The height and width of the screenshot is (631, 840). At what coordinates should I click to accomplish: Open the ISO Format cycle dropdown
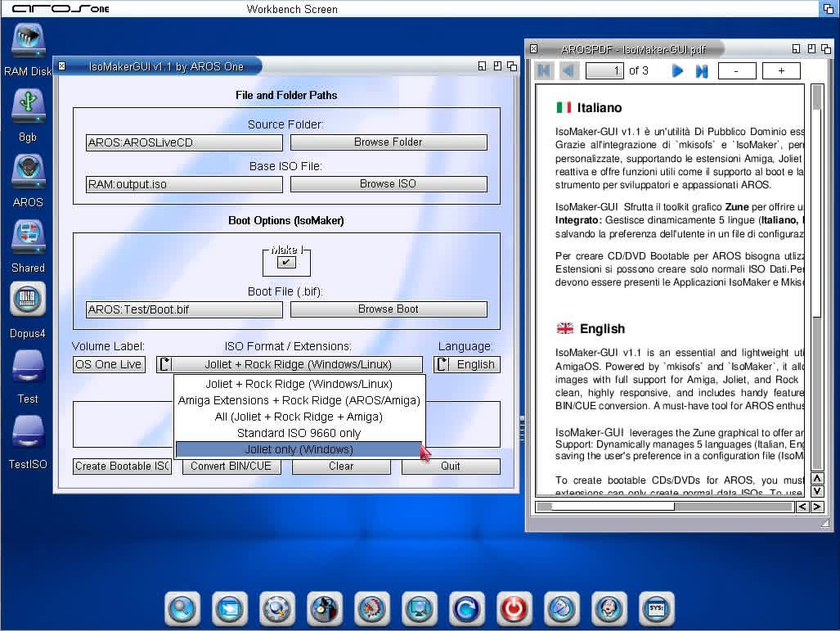[x=290, y=364]
